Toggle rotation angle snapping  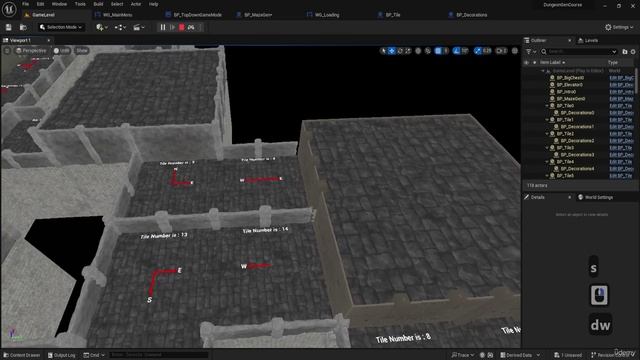click(x=456, y=51)
